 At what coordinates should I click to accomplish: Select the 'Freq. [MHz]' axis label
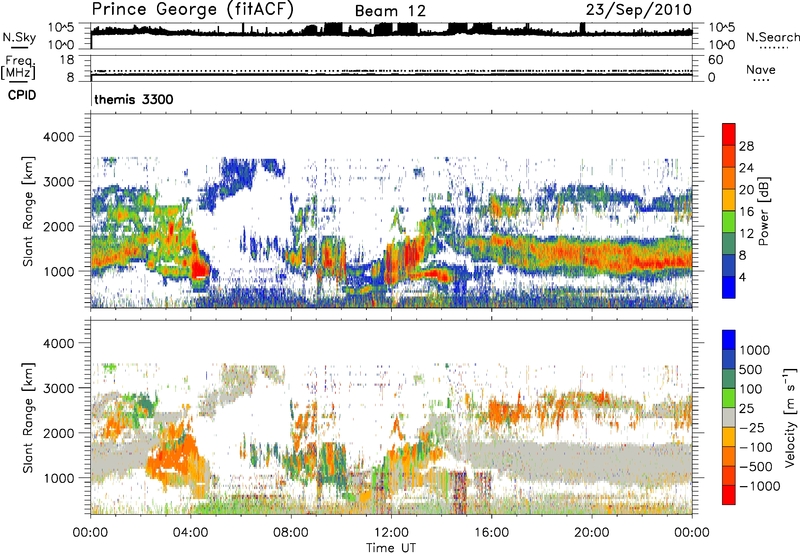[18, 68]
